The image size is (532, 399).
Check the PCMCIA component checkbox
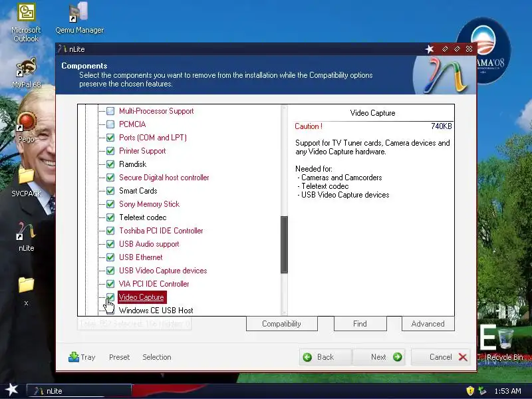click(110, 124)
